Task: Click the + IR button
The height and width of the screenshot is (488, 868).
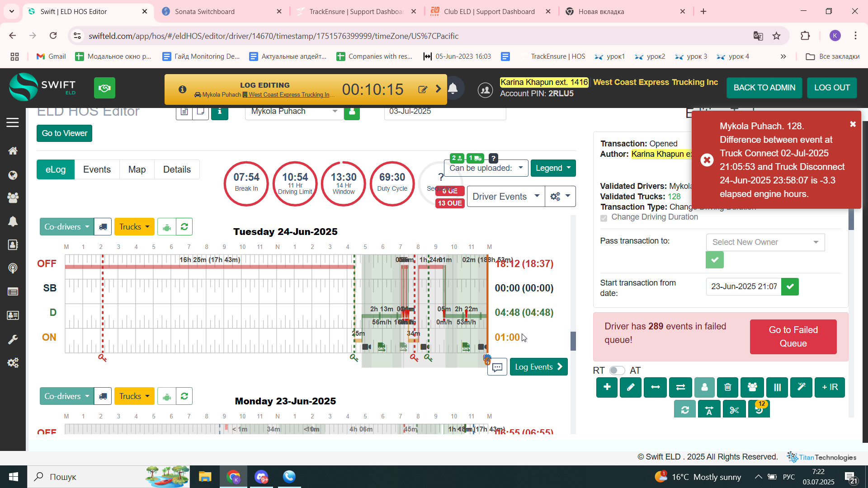Action: (x=830, y=387)
